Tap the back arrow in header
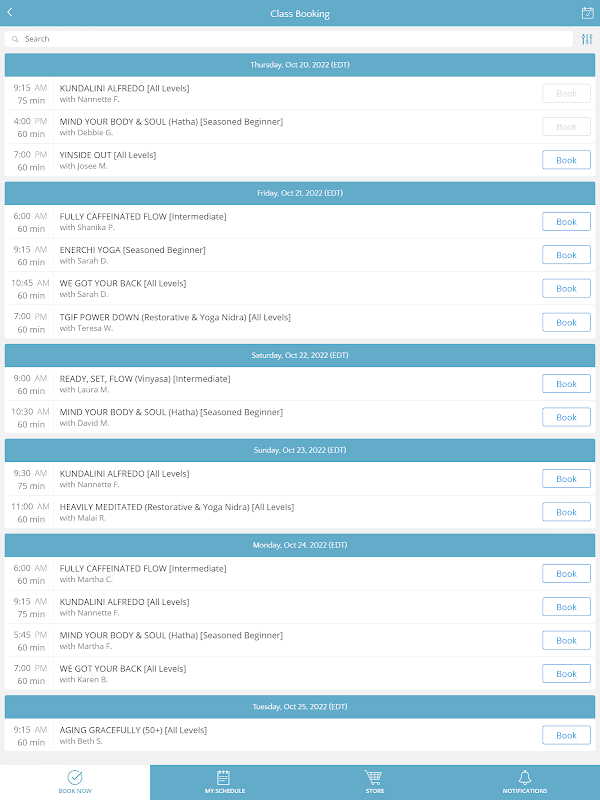The height and width of the screenshot is (800, 600). pos(10,13)
